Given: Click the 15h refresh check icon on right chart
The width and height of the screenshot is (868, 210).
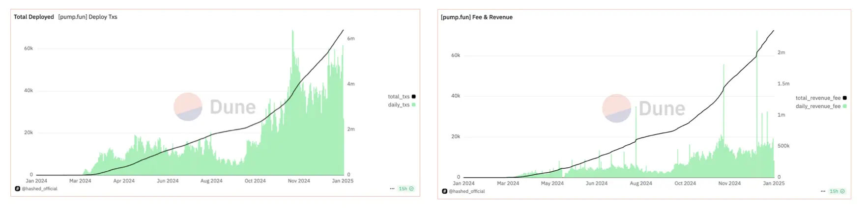Looking at the screenshot, I should pyautogui.click(x=842, y=191).
